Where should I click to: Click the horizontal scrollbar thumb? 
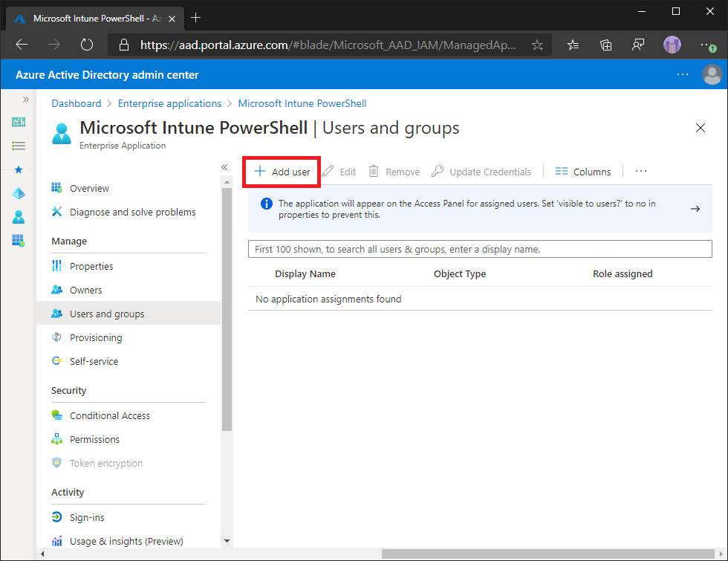point(548,554)
